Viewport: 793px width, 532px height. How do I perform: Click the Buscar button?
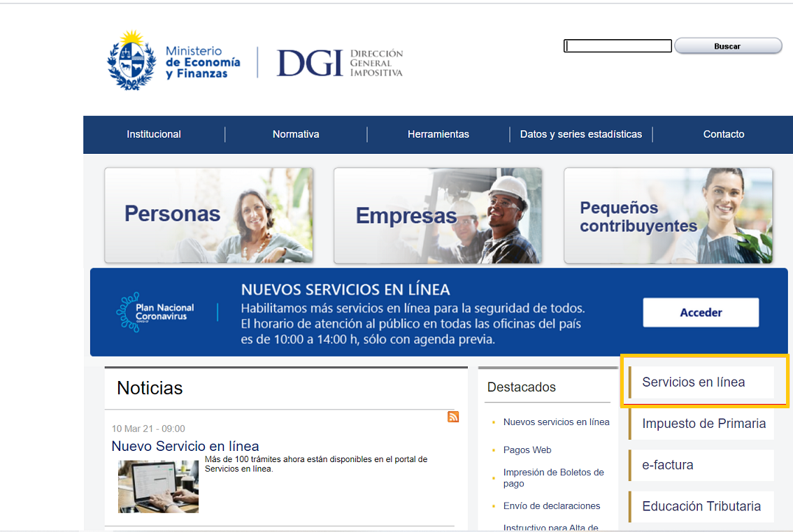click(728, 46)
